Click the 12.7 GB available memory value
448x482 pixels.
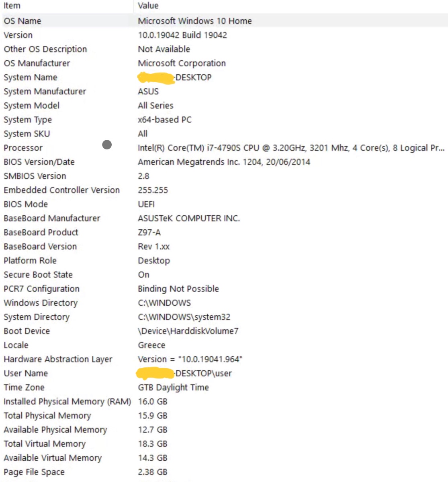(x=153, y=429)
